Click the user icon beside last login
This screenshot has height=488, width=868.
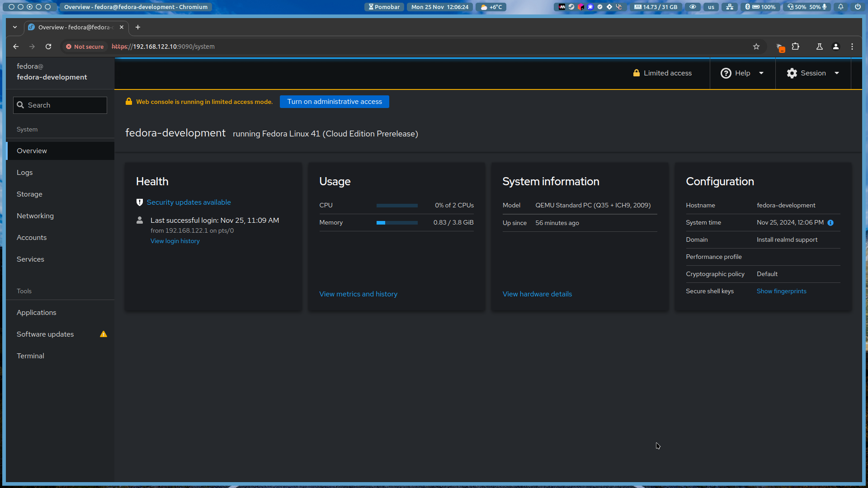tap(140, 220)
